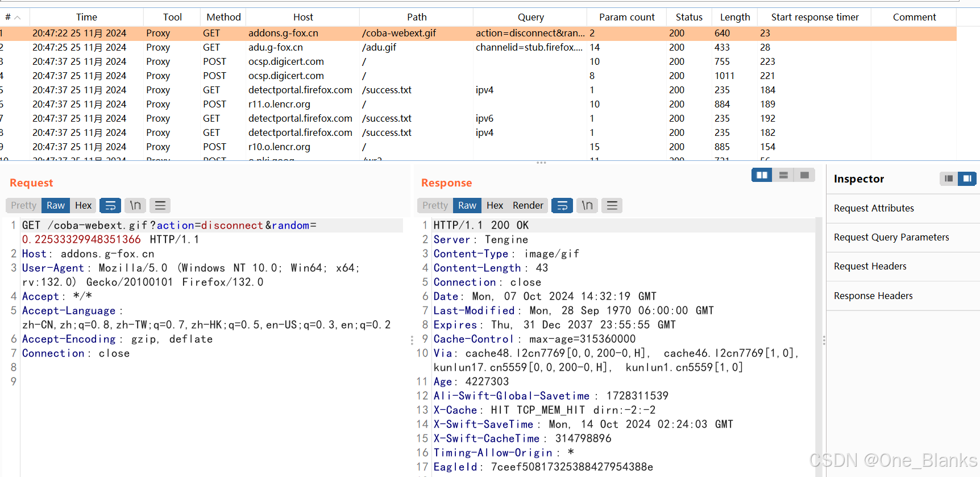
Task: Sort history by Host column header
Action: pyautogui.click(x=303, y=17)
